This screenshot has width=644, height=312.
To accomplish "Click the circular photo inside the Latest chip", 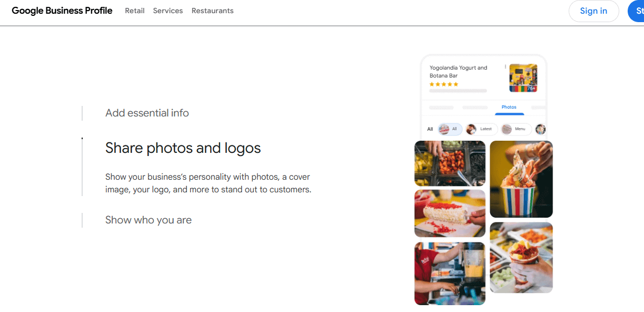I will [471, 129].
